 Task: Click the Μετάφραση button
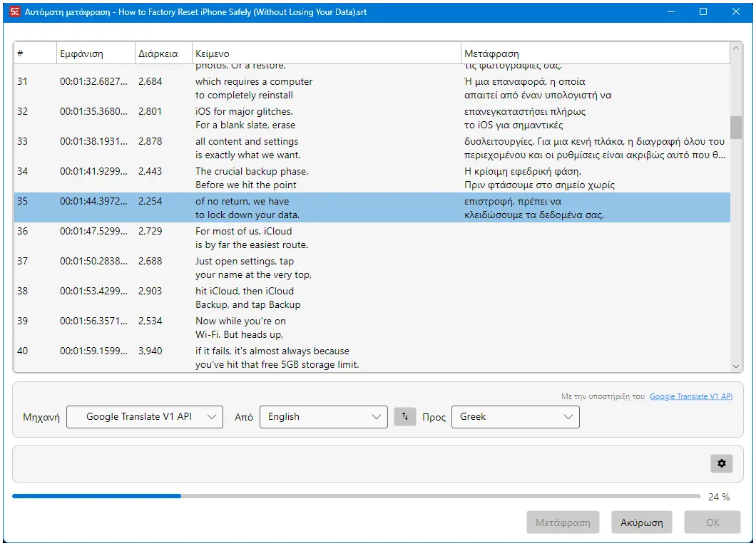coord(563,522)
